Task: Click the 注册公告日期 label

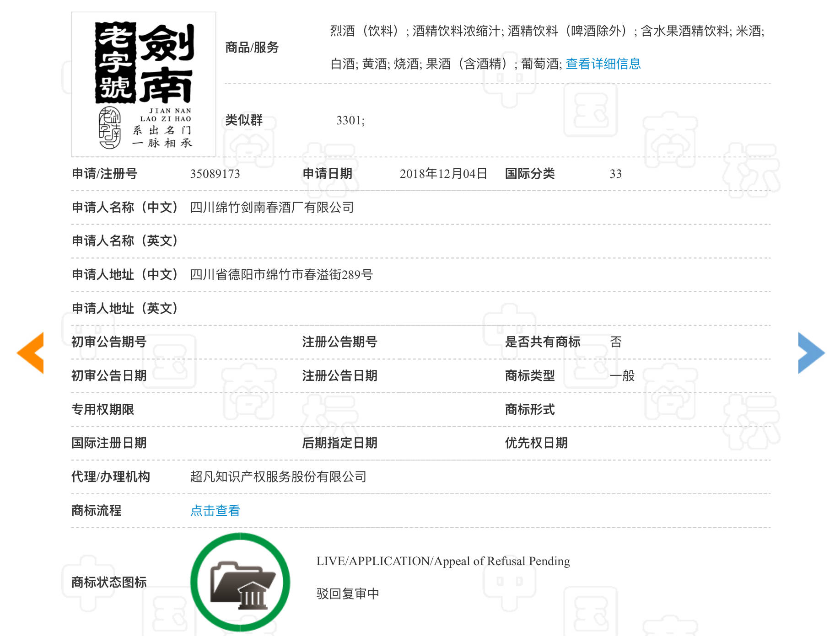Action: pos(339,376)
